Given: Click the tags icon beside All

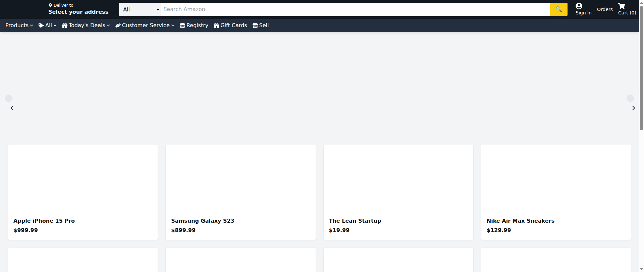Looking at the screenshot, I should [x=41, y=25].
